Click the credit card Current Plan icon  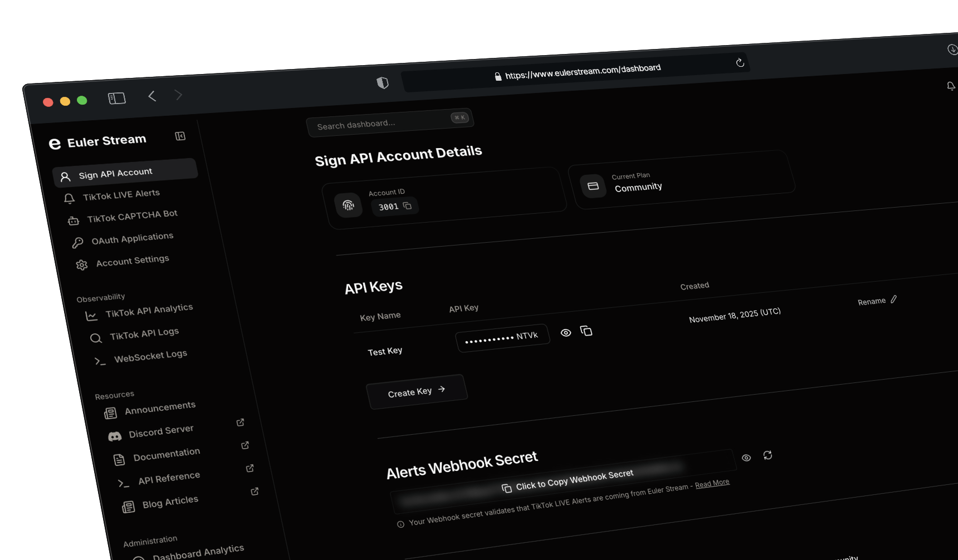(x=593, y=186)
